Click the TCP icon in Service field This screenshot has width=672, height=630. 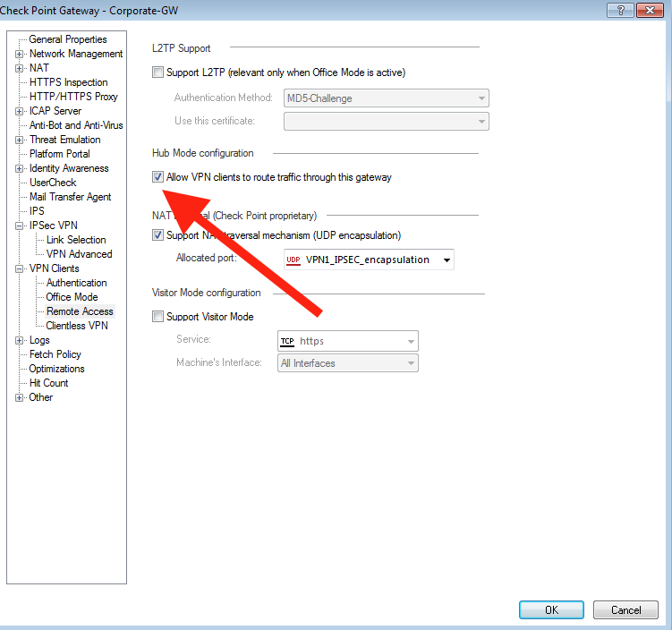(287, 341)
